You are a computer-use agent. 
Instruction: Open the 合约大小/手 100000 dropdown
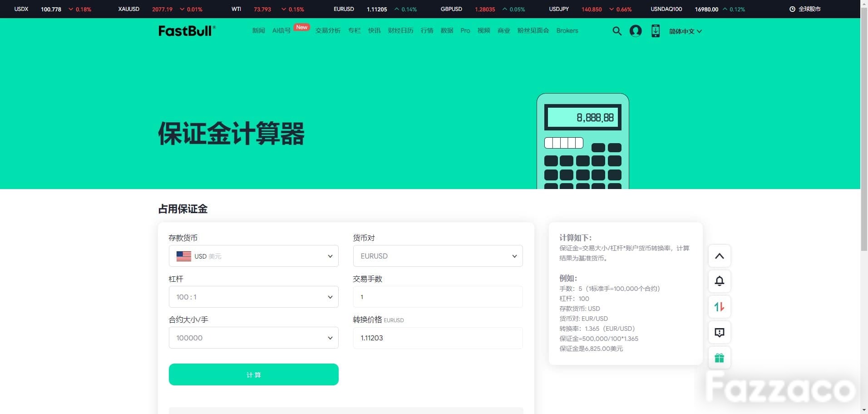tap(253, 338)
